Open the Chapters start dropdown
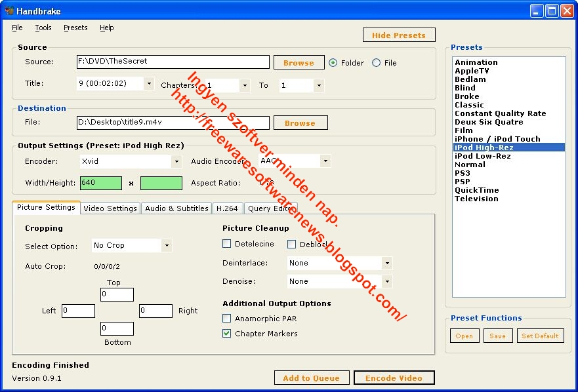The height and width of the screenshot is (392, 578). [245, 85]
